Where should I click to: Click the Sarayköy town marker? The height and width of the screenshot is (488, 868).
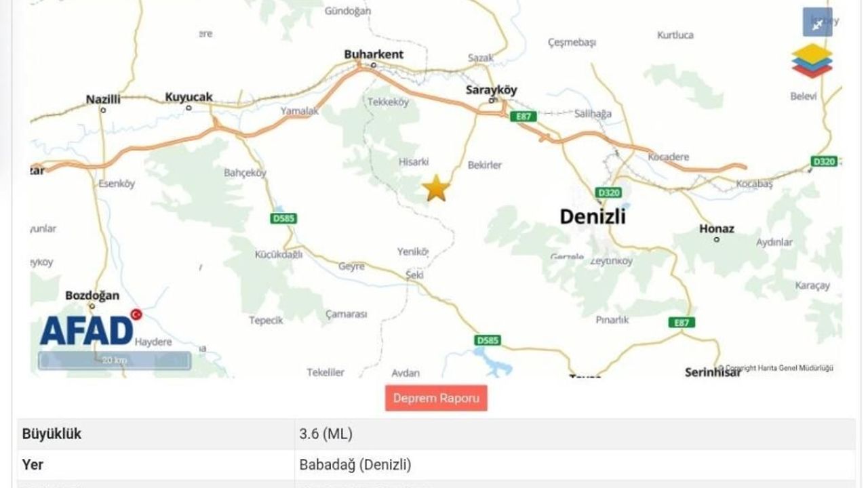(x=493, y=101)
